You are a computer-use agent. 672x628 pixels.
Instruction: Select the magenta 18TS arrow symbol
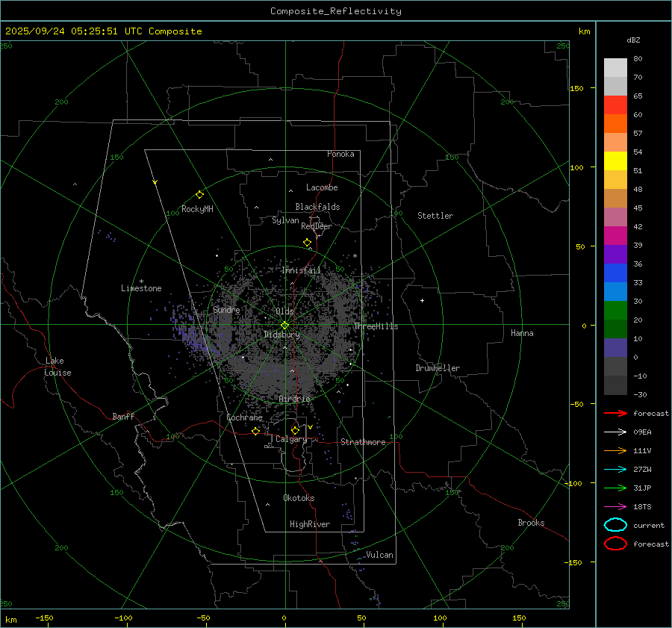click(x=615, y=506)
